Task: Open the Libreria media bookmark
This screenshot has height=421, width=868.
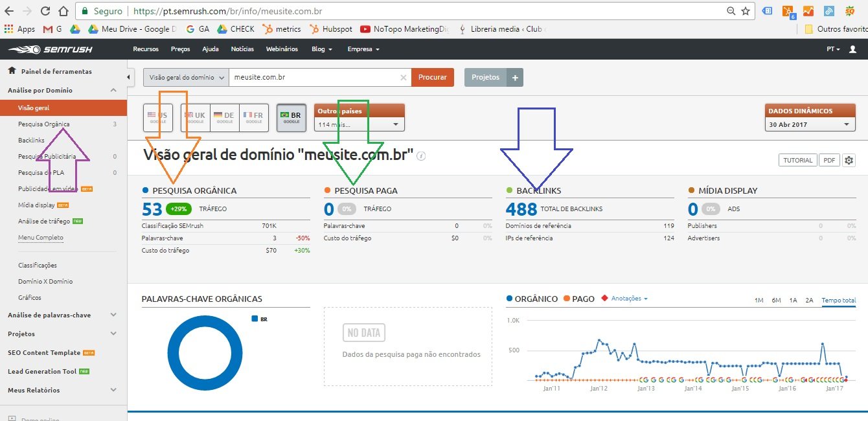Action: coord(502,28)
